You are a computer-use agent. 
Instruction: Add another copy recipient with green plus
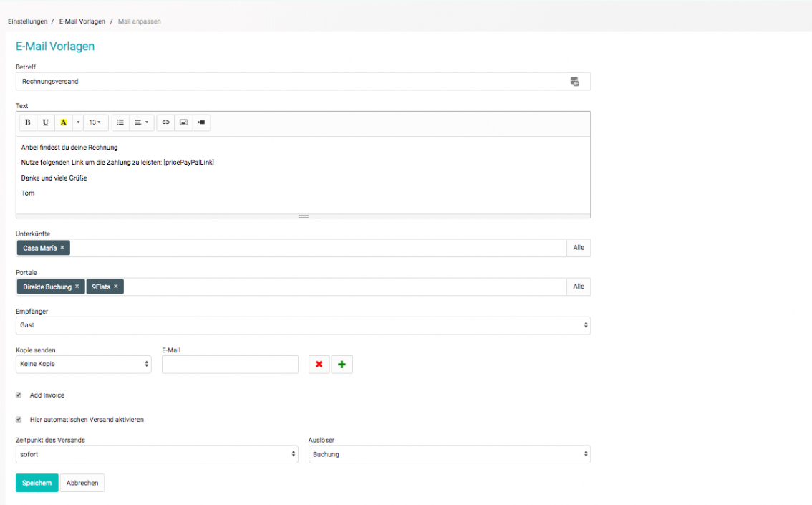point(342,365)
